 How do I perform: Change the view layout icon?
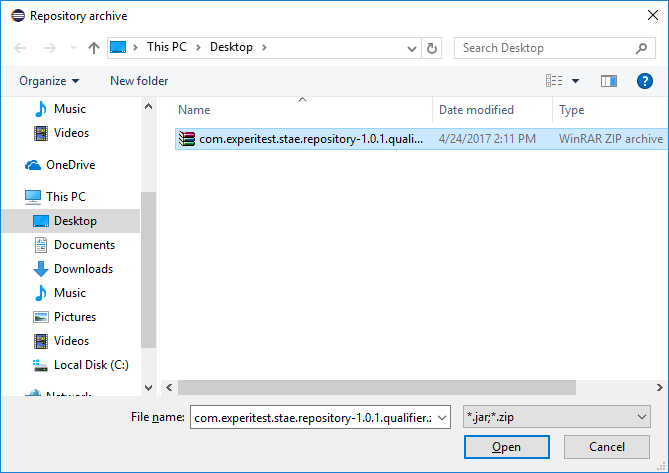[x=554, y=81]
